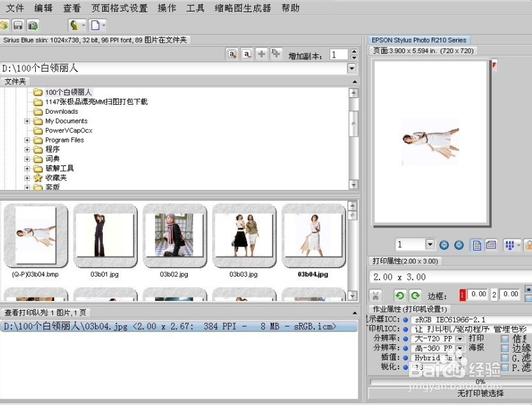Toggle the page lock icon

529,245
